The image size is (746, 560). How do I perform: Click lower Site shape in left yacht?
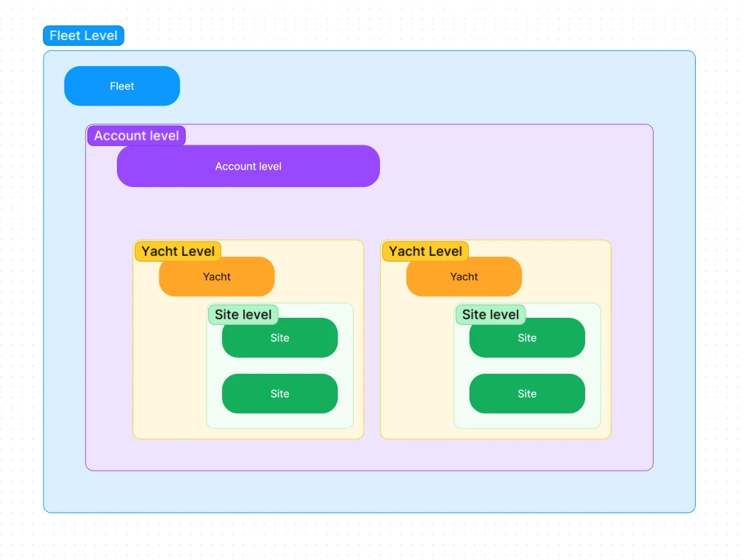tap(279, 393)
